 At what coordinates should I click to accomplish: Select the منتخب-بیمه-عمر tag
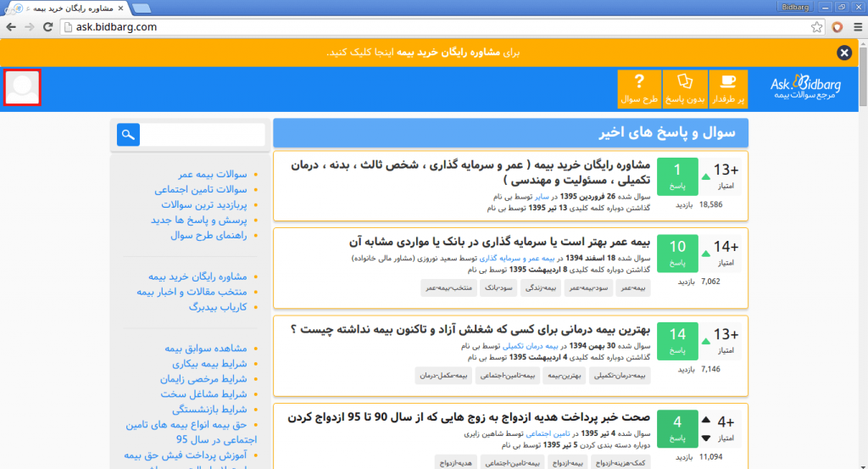(449, 288)
